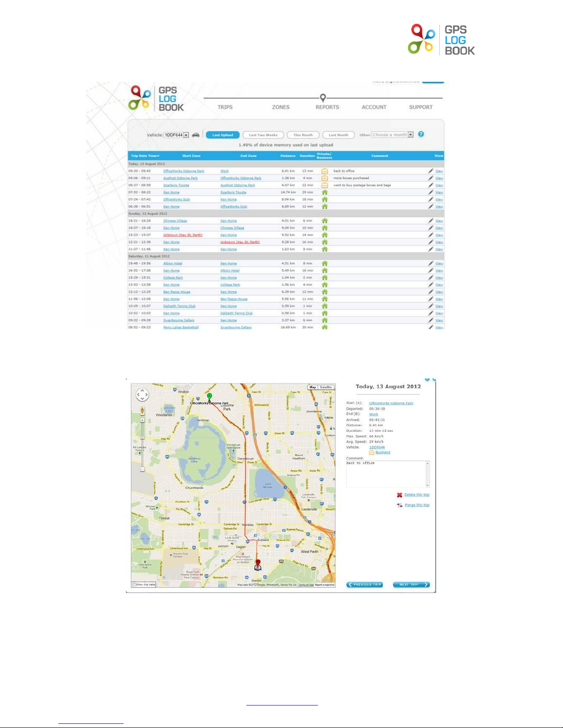Edit the 07:52 - 08:22 trip with pencil icon

pos(431,192)
